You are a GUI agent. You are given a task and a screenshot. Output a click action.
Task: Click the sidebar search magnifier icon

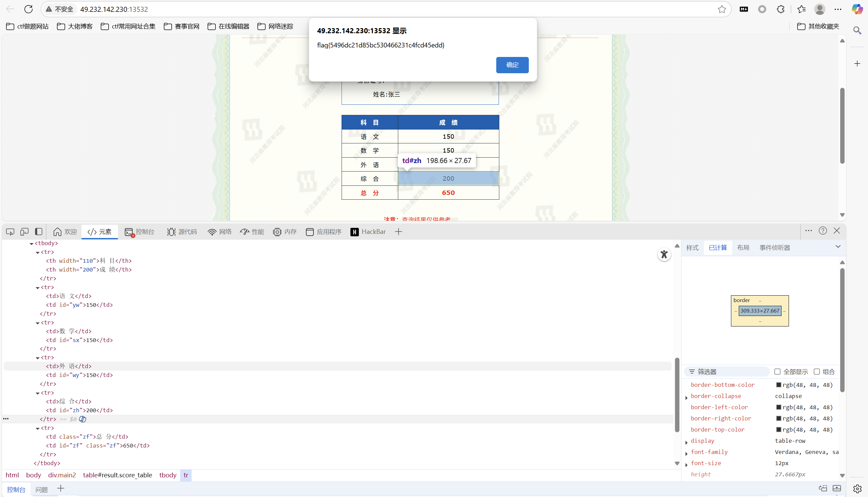[x=857, y=31]
